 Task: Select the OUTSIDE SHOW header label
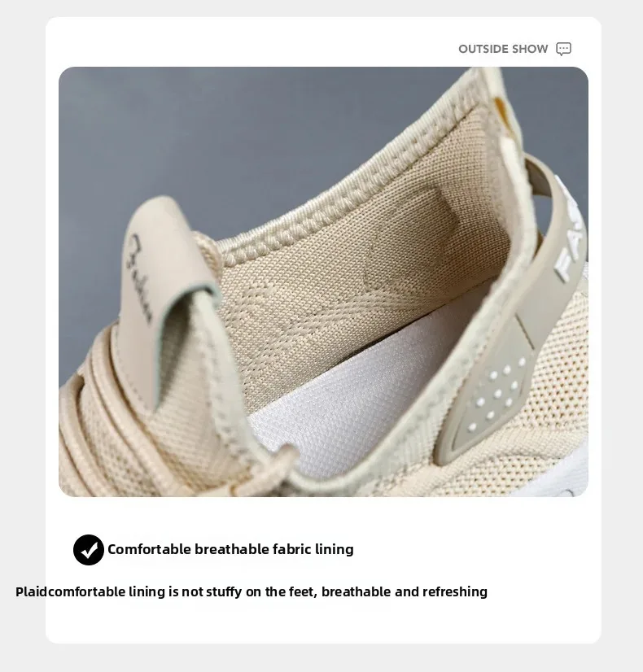click(503, 49)
